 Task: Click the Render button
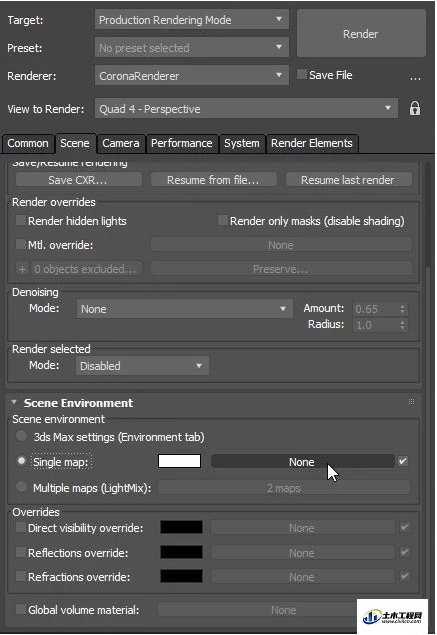point(361,34)
